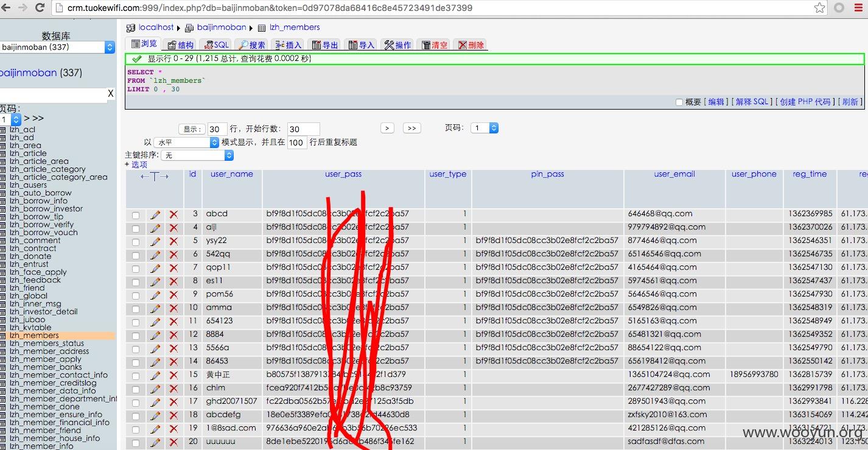Image resolution: width=868 pixels, height=450 pixels.
Task: Delete row pom56 red X icon
Action: point(173,295)
